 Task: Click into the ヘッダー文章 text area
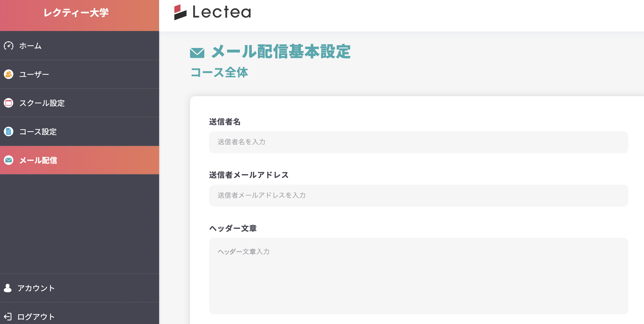[x=418, y=276]
